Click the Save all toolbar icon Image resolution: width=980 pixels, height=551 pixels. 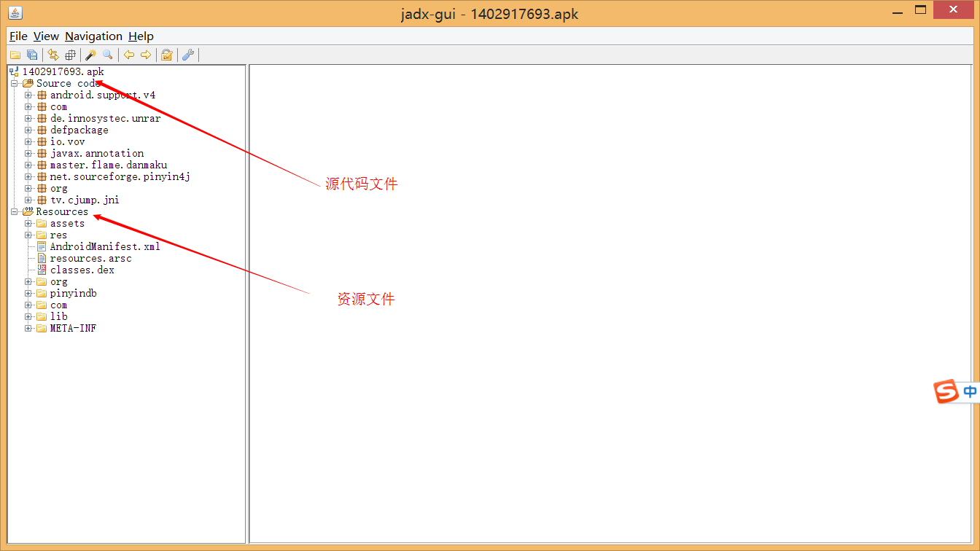(32, 55)
